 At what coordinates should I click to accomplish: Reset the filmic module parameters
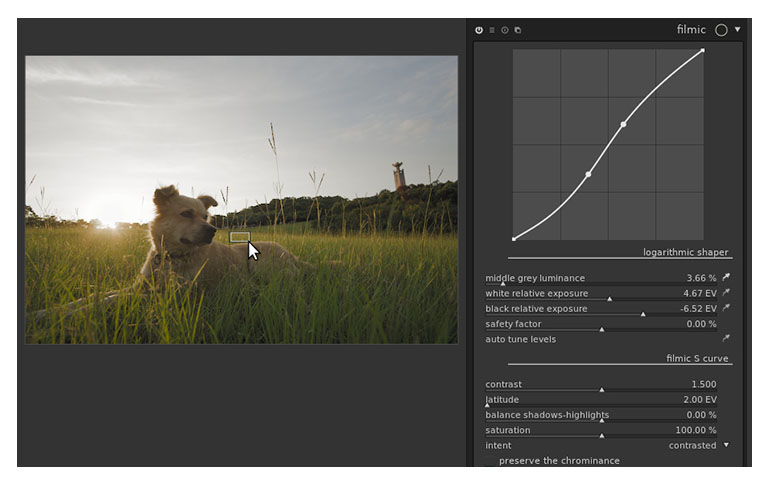click(x=504, y=30)
